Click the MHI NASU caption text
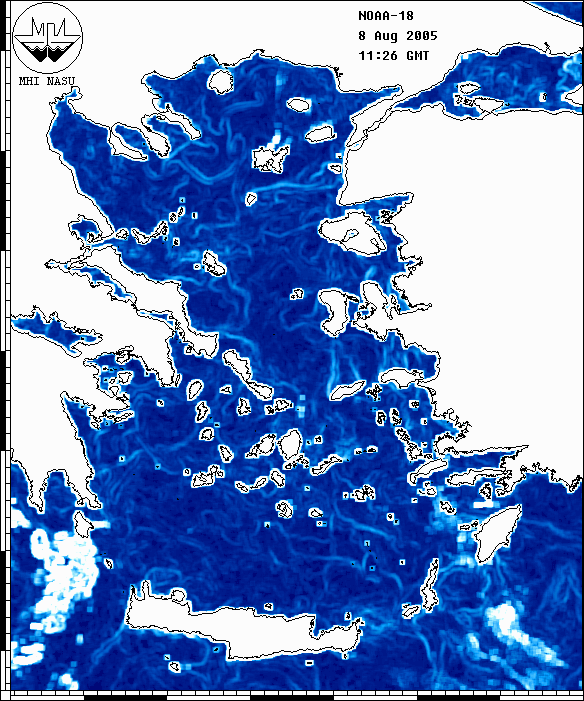This screenshot has width=584, height=701. pyautogui.click(x=47, y=81)
